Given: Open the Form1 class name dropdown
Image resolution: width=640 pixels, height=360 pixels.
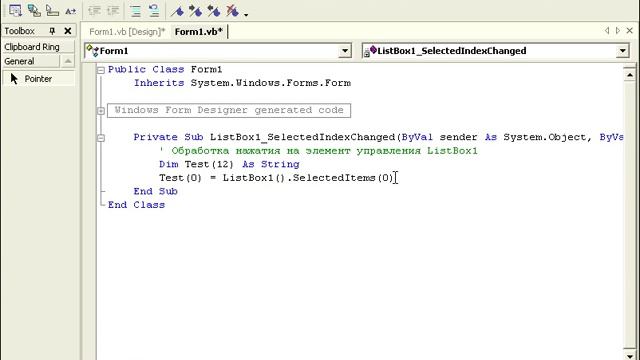Looking at the screenshot, I should click(x=345, y=51).
